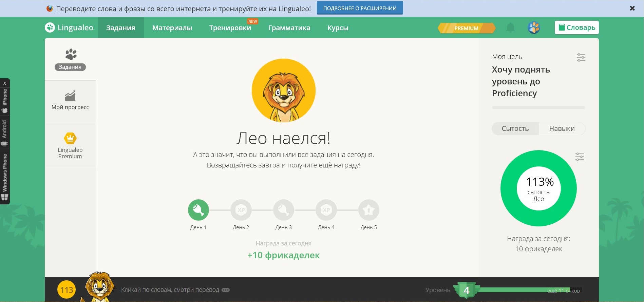Open the Курсы menu
Screen dimensions: 644x302
click(338, 28)
